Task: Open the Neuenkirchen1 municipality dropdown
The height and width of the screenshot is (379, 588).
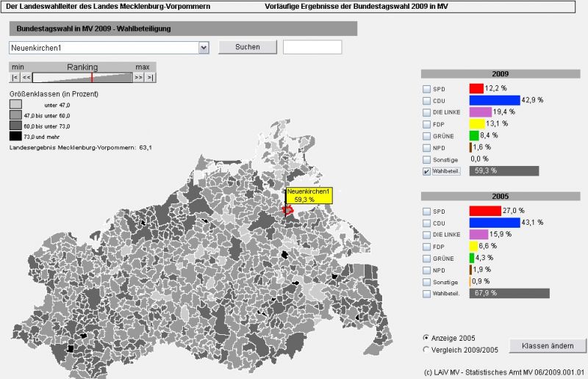Action: (x=204, y=48)
